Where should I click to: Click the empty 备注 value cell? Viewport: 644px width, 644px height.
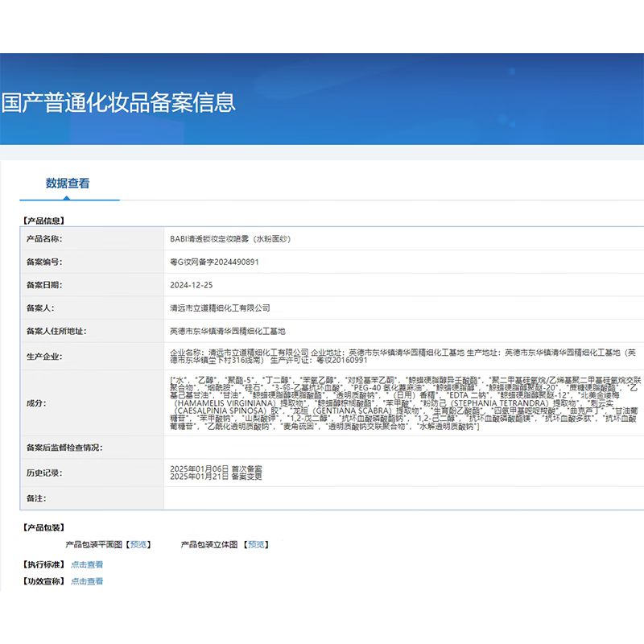point(402,499)
